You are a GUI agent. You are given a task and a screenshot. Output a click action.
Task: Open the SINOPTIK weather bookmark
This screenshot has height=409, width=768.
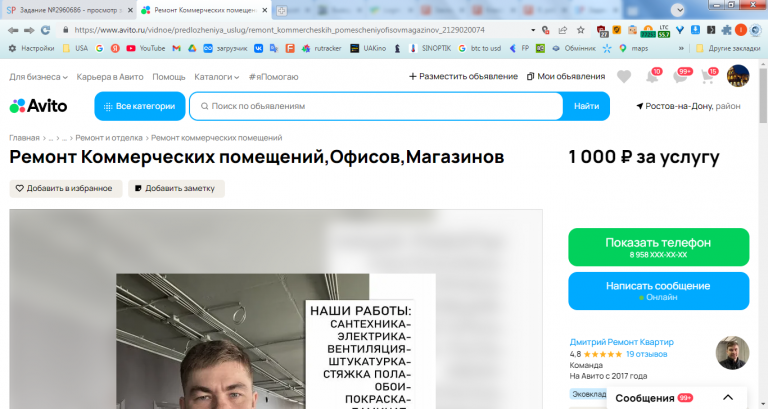[431, 48]
